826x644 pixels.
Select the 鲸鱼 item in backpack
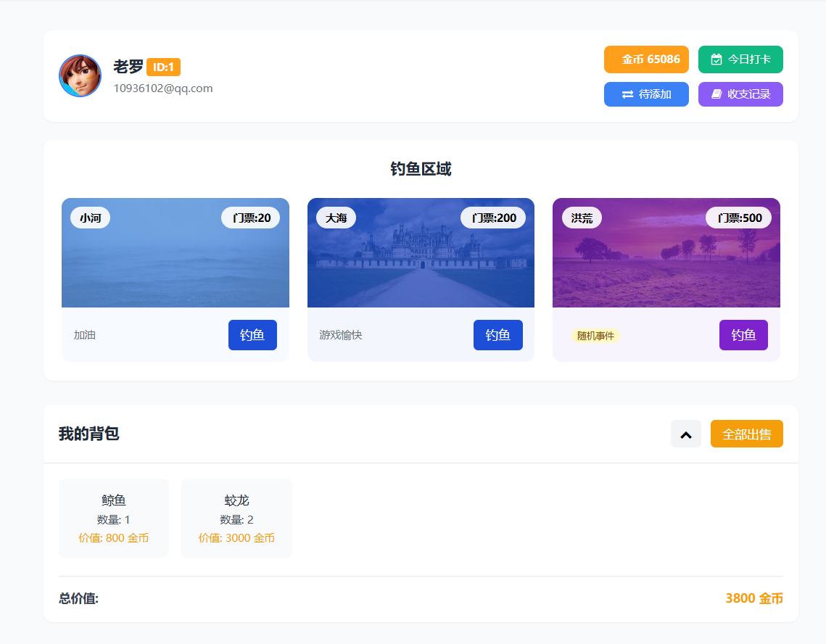[114, 518]
